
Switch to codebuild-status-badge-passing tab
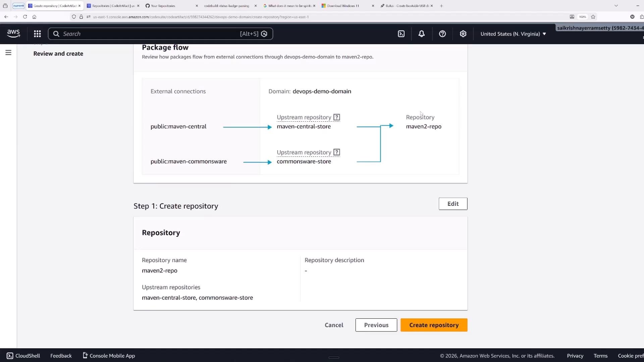[230, 6]
